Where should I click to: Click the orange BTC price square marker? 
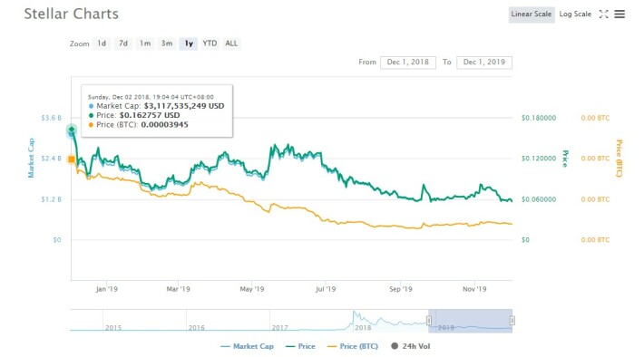click(72, 159)
